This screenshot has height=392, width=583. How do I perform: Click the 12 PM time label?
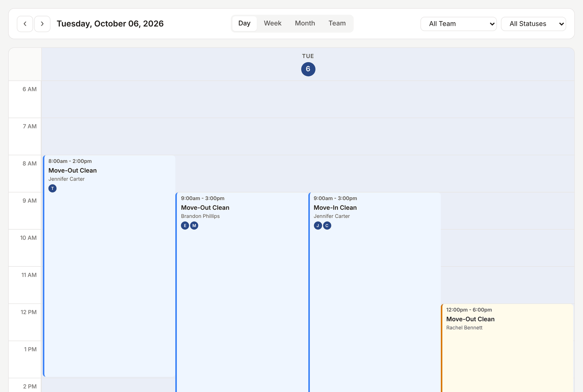click(x=28, y=312)
